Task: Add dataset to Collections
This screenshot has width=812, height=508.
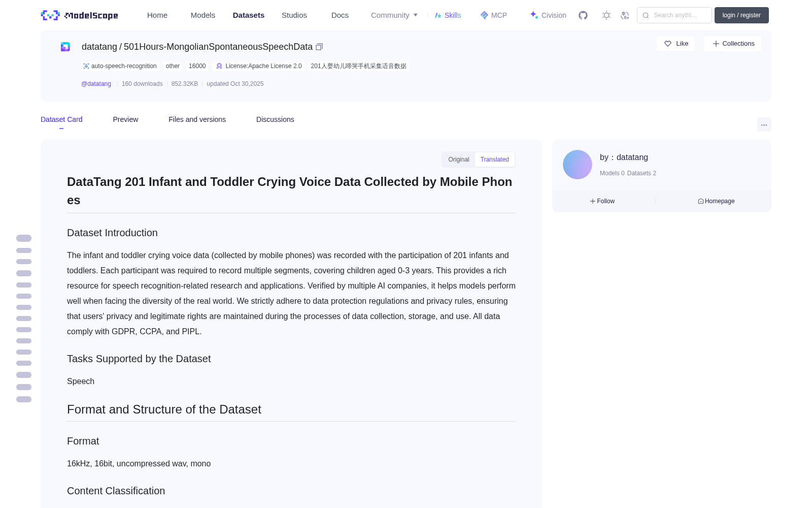Action: pos(733,44)
